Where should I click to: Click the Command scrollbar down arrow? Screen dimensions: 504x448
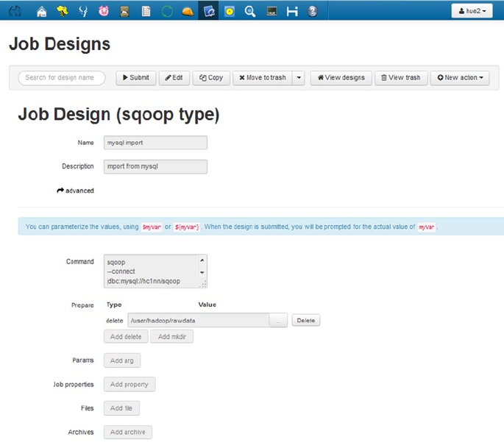click(x=202, y=272)
